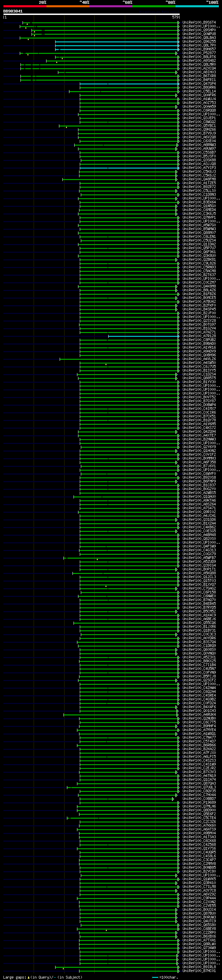Select hit UniRef100_A6F358
Viewport: 222px width, 980px height.
pyautogui.click(x=199, y=462)
